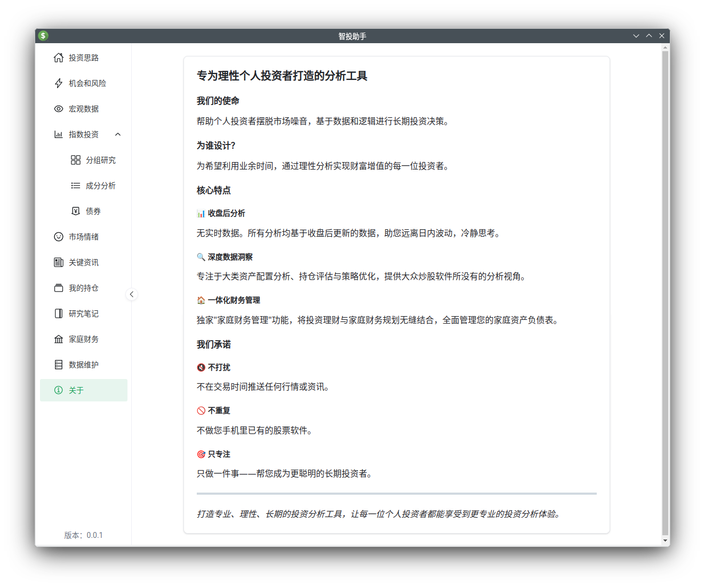The image size is (705, 588).
Task: Open the 分组研究 submenu item
Action: tap(100, 160)
